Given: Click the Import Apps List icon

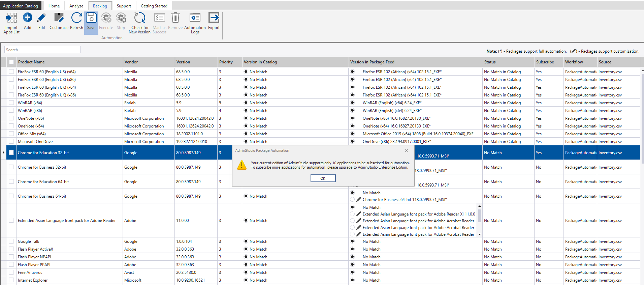Looking at the screenshot, I should (11, 18).
